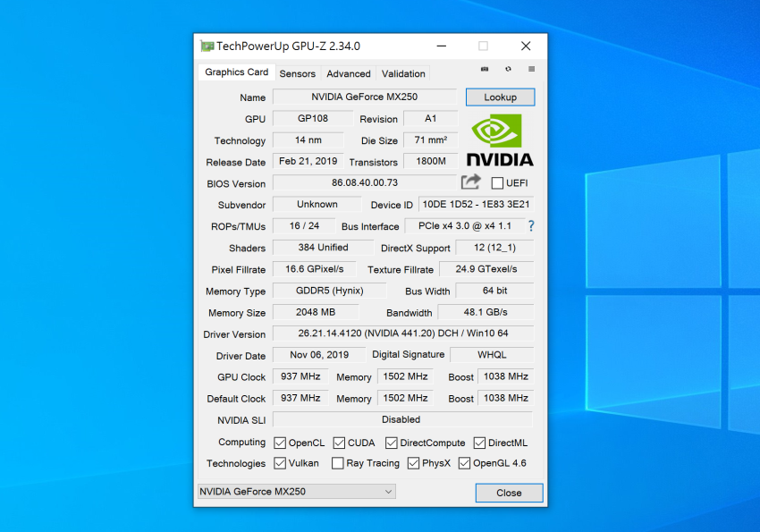The width and height of the screenshot is (760, 532).
Task: Click the Default Clock row Memory 1502 MHz
Action: pyautogui.click(x=406, y=398)
